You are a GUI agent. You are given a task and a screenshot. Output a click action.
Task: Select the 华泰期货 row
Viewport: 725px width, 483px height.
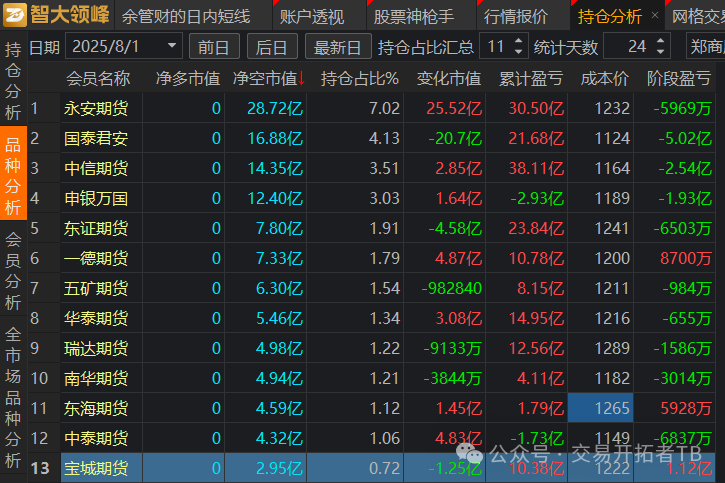(x=372, y=318)
